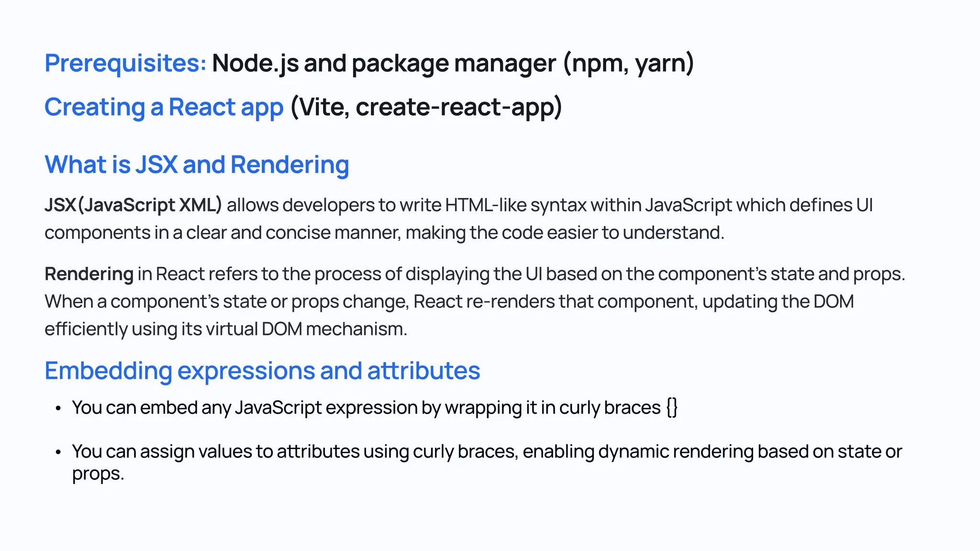This screenshot has height=551, width=980.
Task: Click the "HTML-like syntax" phrase
Action: 516,205
